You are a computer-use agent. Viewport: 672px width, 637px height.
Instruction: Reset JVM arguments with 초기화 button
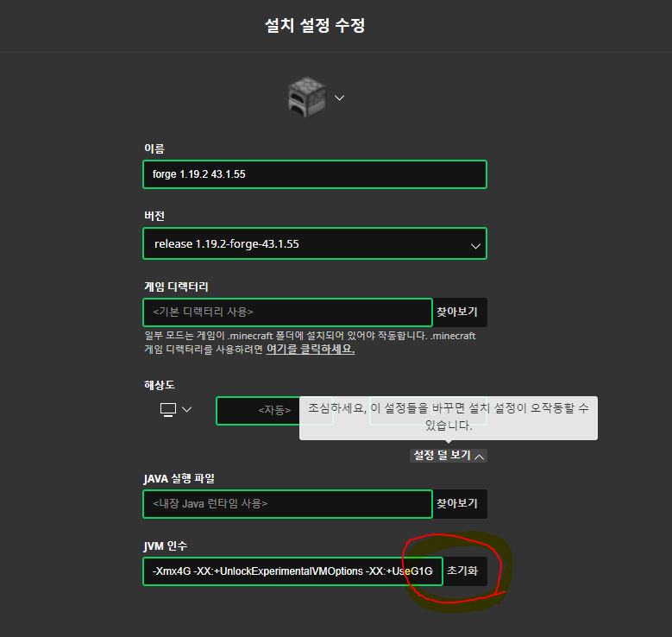pyautogui.click(x=465, y=571)
